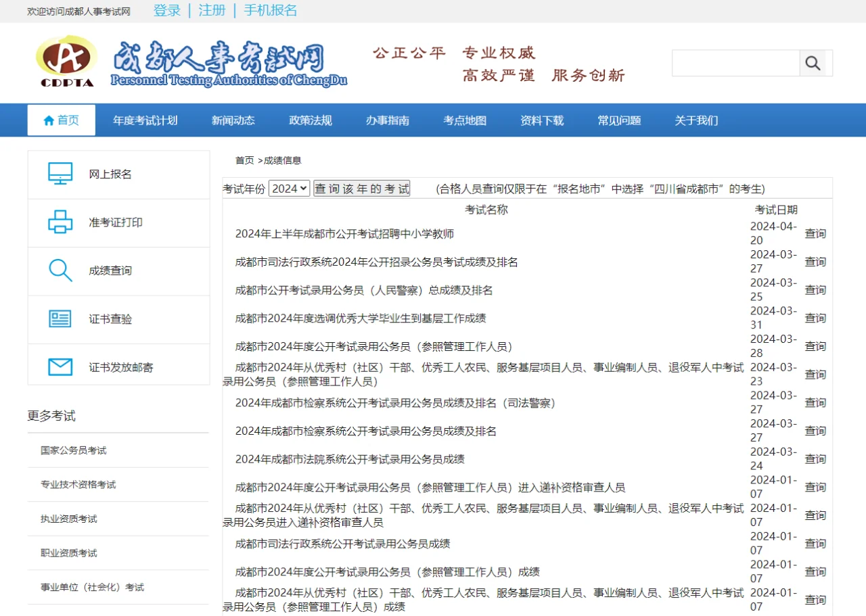Click the monitor icon for 网上报名
Viewport: 866px width, 616px height.
[60, 174]
